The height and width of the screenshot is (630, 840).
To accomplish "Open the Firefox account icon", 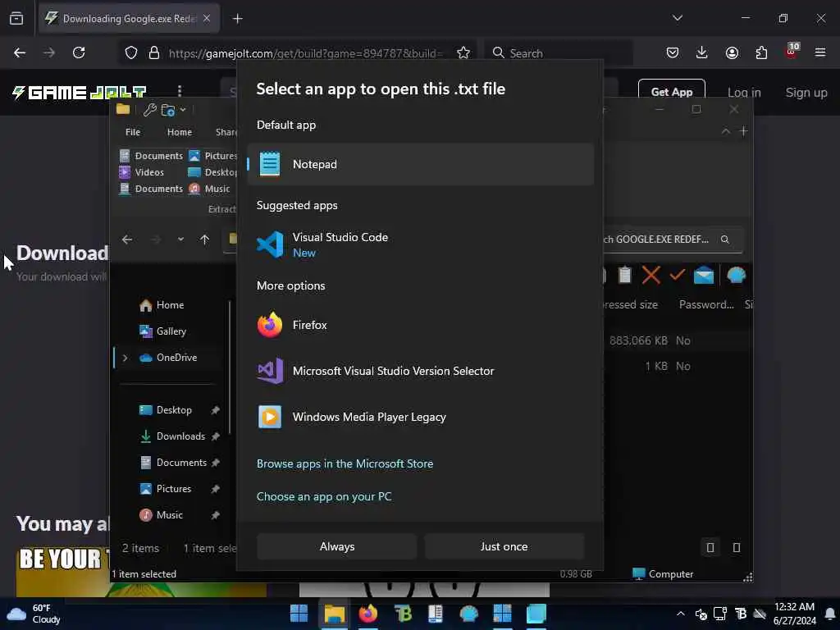I will coord(732,52).
